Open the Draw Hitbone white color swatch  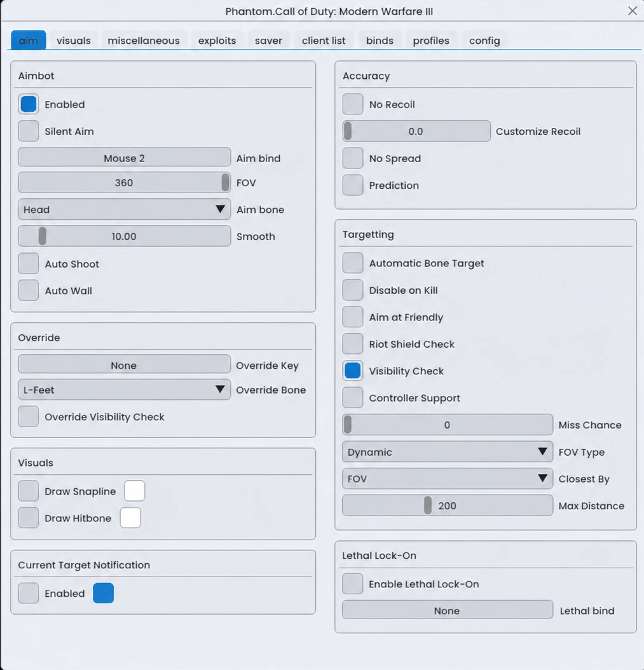[x=130, y=517]
